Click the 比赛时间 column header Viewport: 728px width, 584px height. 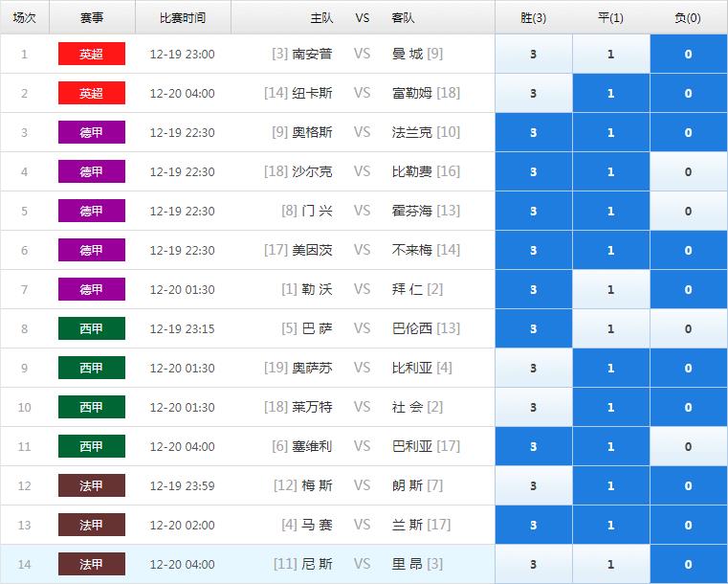coord(183,17)
